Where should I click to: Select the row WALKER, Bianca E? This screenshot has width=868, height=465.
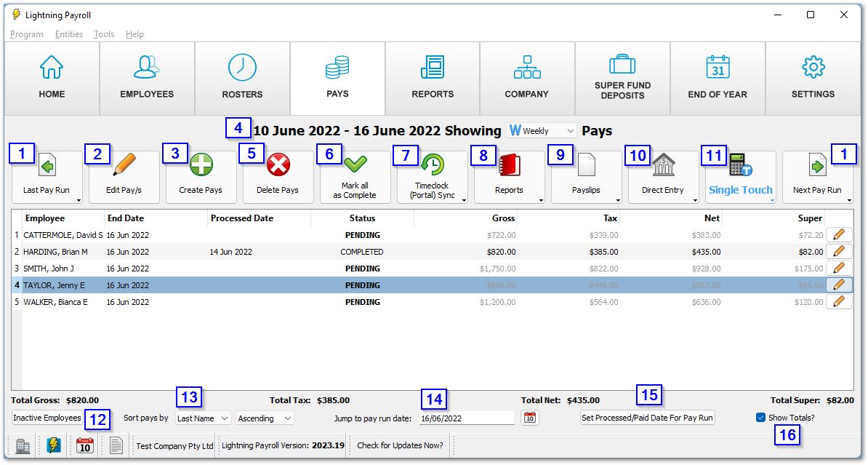click(x=432, y=302)
